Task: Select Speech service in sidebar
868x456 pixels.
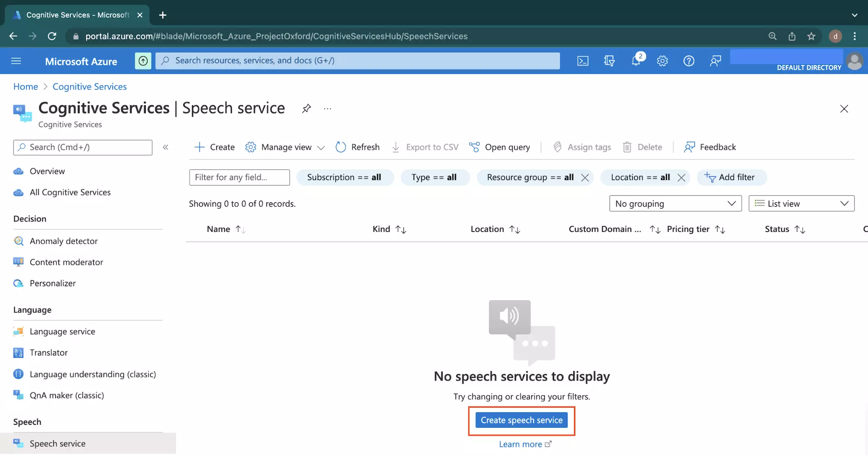Action: [88, 443]
